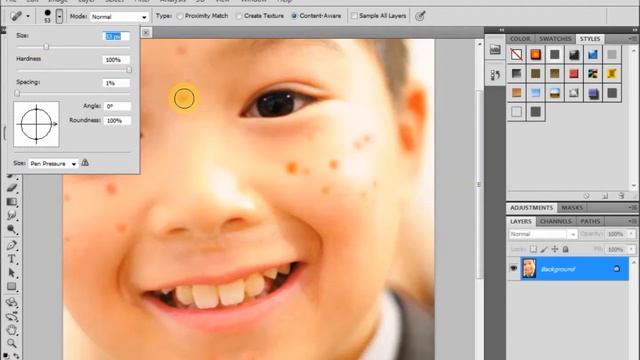Click the Create New Style icon
The height and width of the screenshot is (360, 640).
(x=604, y=196)
